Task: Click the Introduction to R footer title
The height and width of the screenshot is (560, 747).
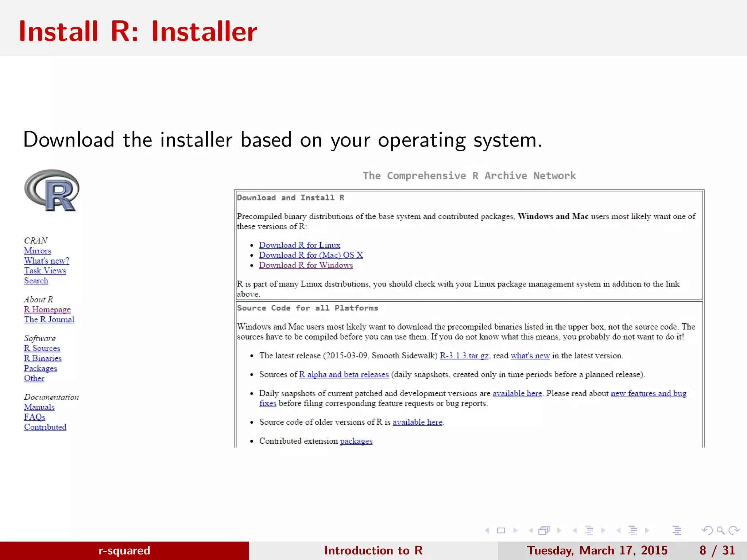Action: [373, 551]
